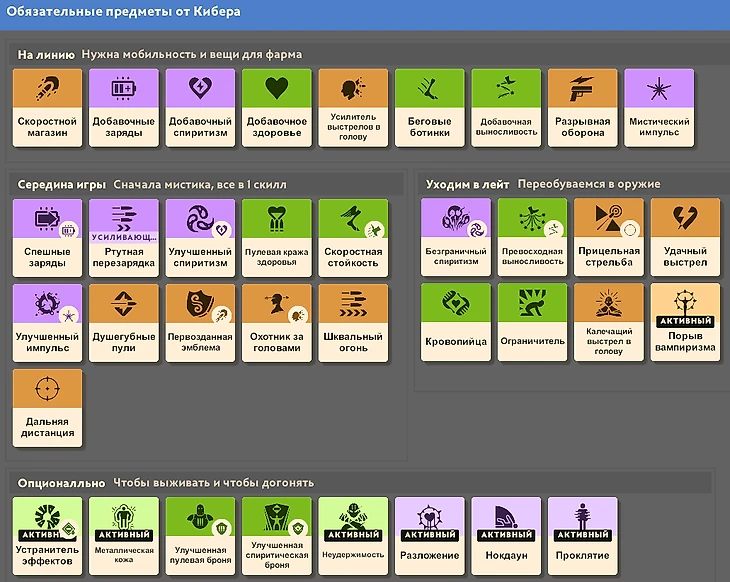The height and width of the screenshot is (582, 730).
Task: Choose the Душегубные пули item
Action: coord(123,323)
